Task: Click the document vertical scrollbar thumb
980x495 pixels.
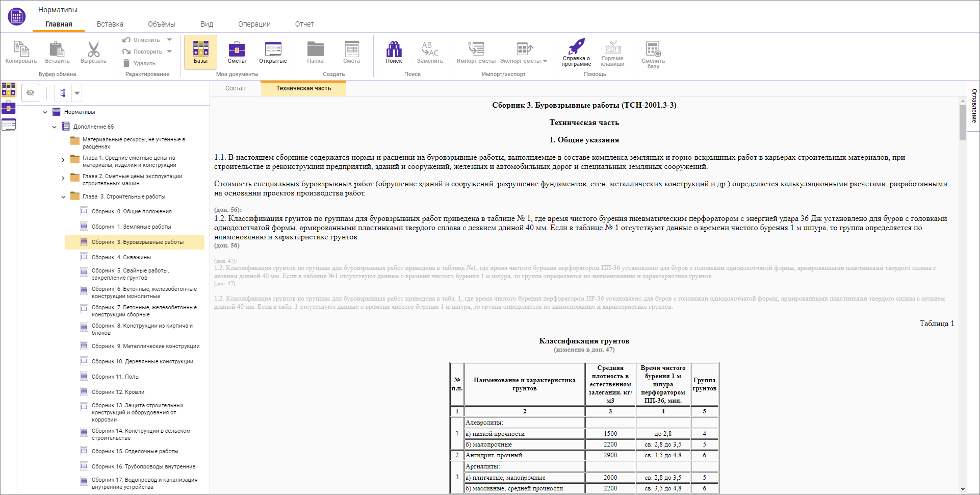Action: [x=963, y=121]
